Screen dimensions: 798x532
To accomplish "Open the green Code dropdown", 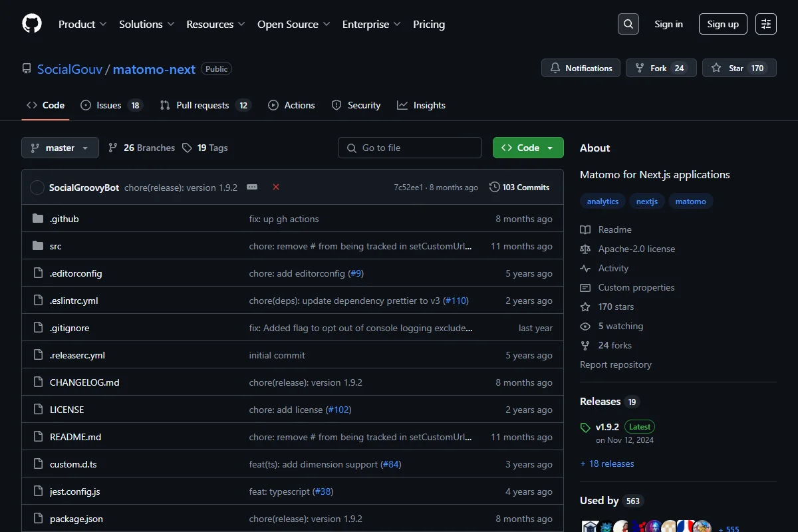I will click(x=528, y=148).
